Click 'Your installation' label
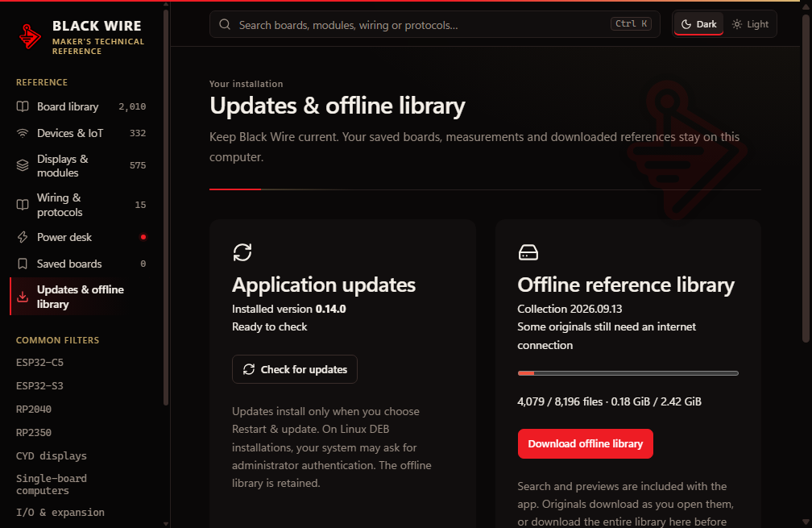 point(246,84)
